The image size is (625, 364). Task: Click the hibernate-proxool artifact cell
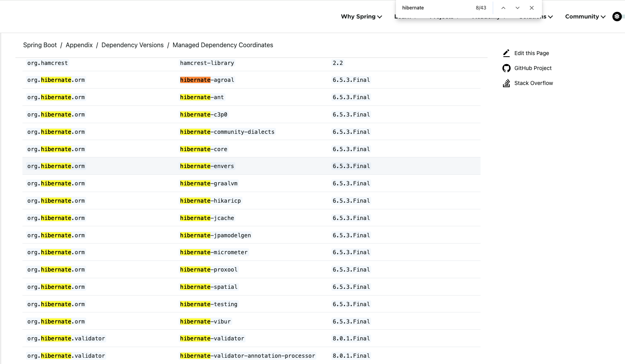coord(209,270)
